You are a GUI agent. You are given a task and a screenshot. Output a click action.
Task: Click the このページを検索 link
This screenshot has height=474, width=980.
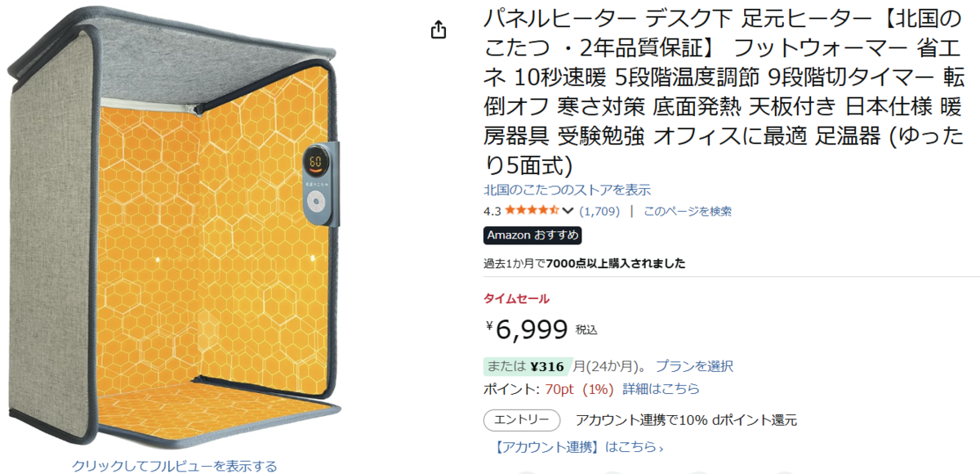687,211
